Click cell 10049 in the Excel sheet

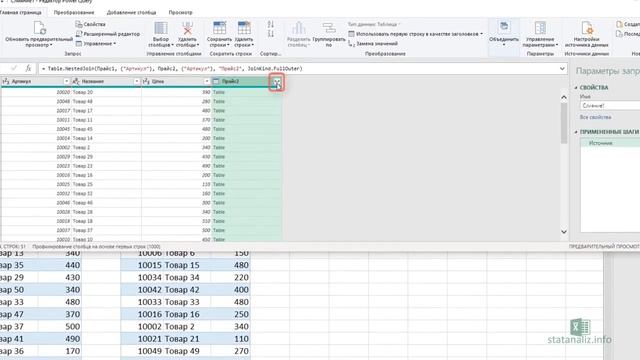coord(142,351)
